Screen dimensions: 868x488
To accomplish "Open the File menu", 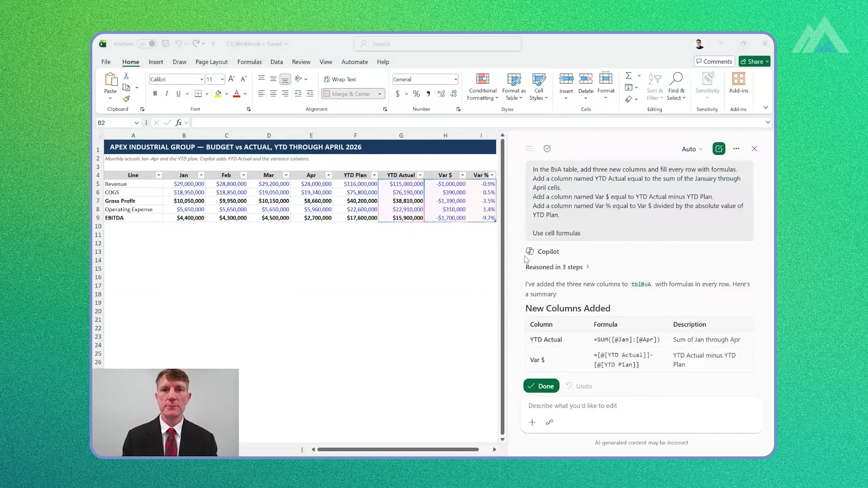I will pos(106,62).
